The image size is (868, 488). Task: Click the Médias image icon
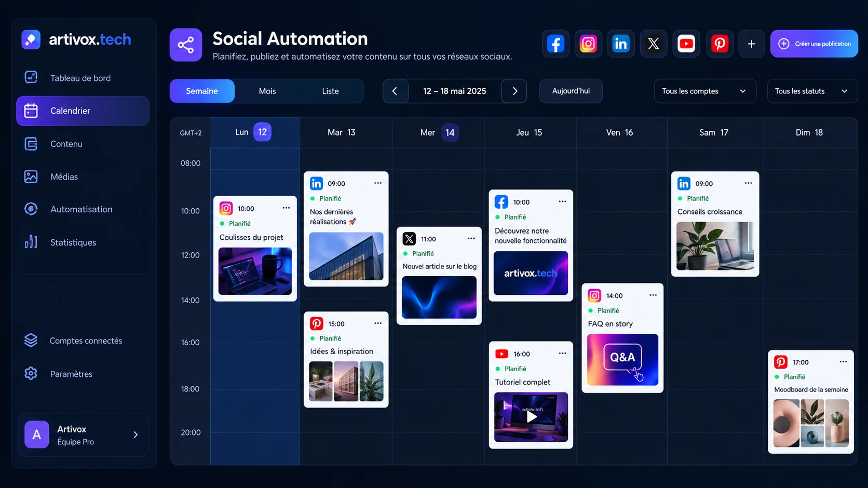31,177
